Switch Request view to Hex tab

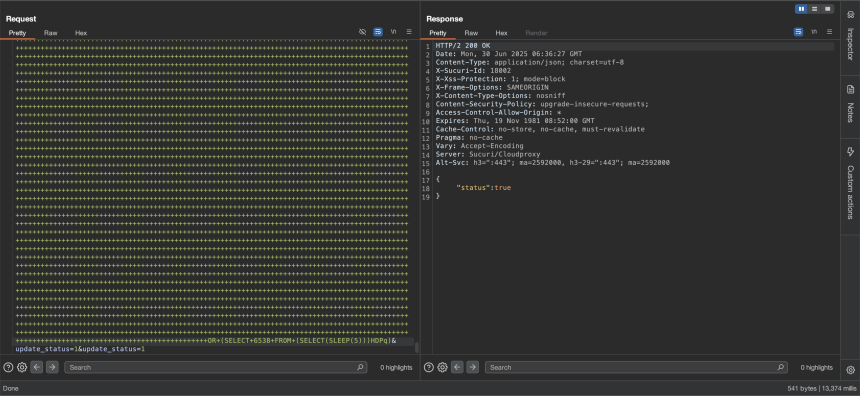tap(81, 33)
